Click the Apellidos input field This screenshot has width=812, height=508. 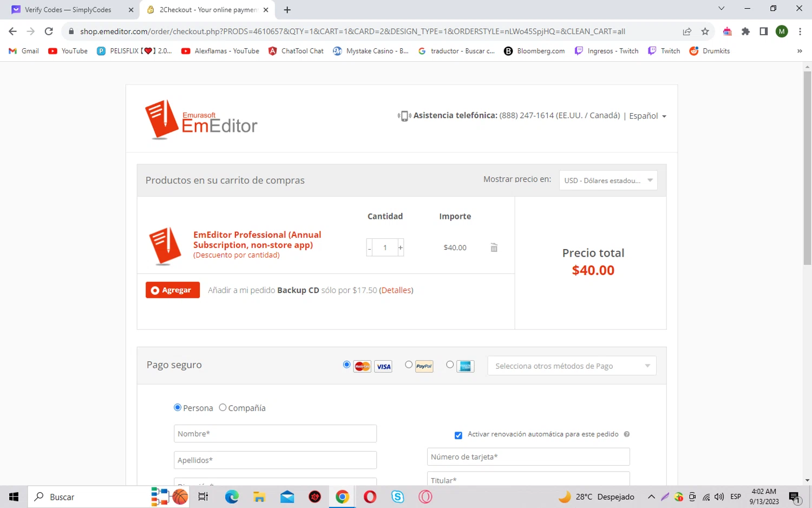(x=275, y=460)
